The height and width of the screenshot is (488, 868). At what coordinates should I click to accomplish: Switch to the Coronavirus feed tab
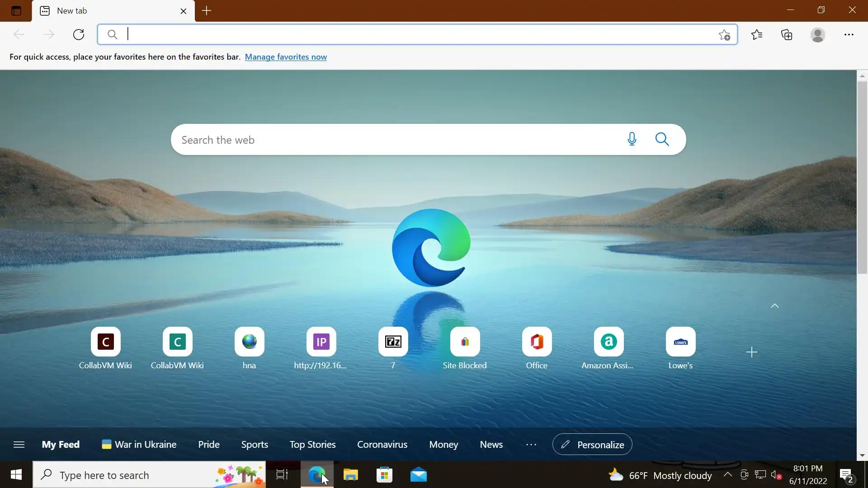click(382, 445)
